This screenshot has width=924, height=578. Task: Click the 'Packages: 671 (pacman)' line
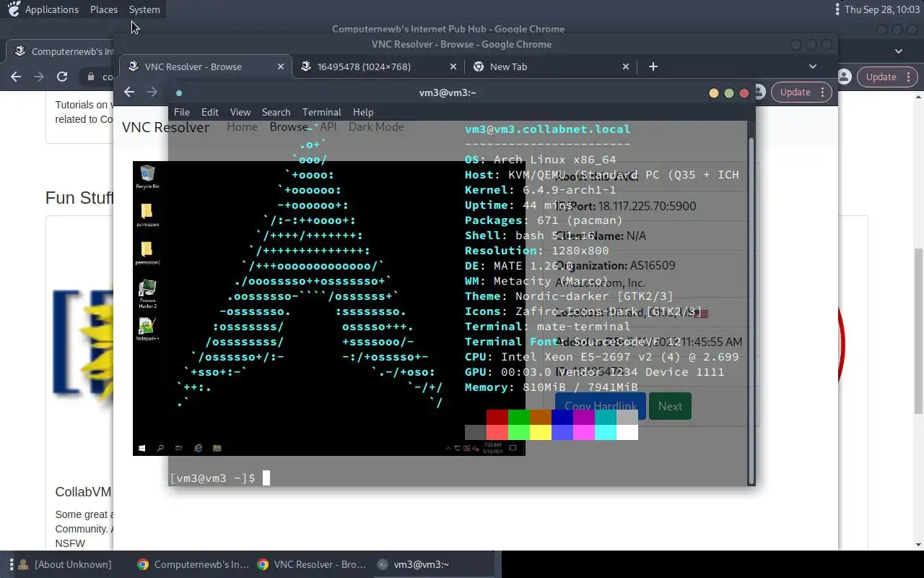click(x=544, y=220)
